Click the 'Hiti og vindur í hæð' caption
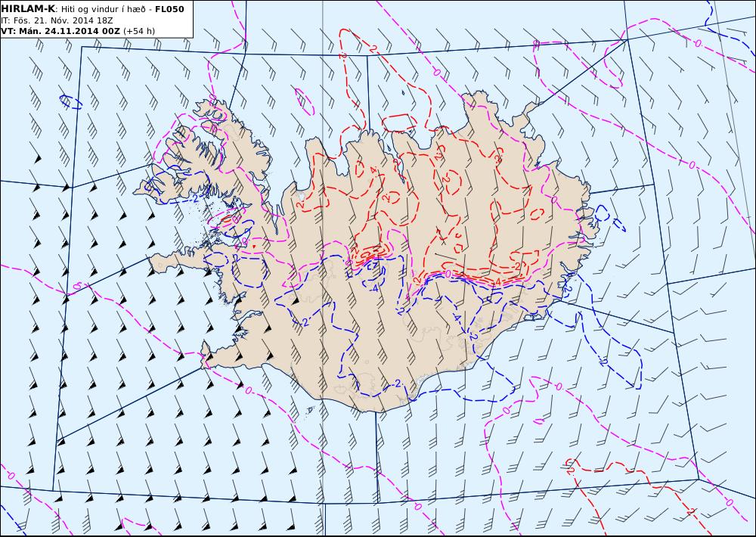756x537 pixels. pos(103,9)
